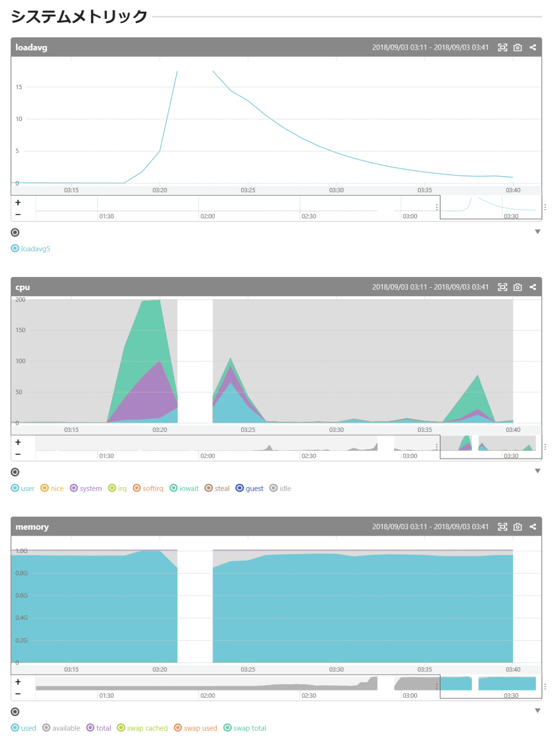Open the memory graph in fullscreen view
This screenshot has height=750, width=560.
[502, 527]
